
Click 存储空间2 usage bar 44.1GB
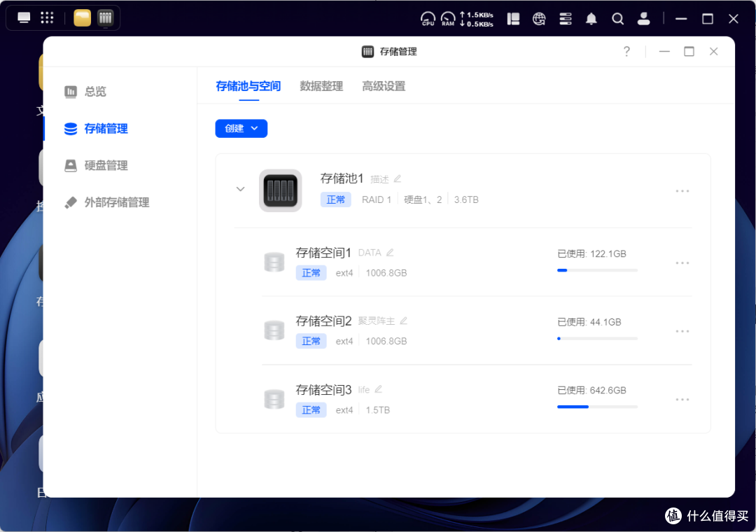[597, 339]
